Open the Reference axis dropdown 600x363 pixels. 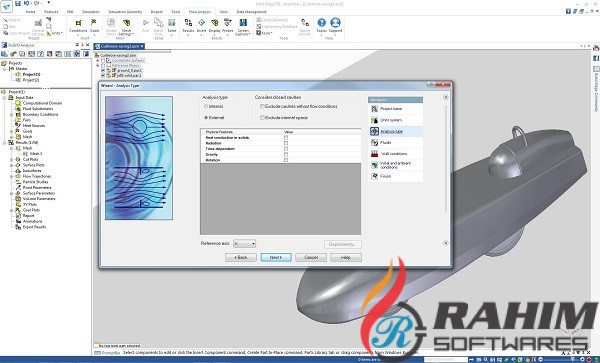(244, 244)
